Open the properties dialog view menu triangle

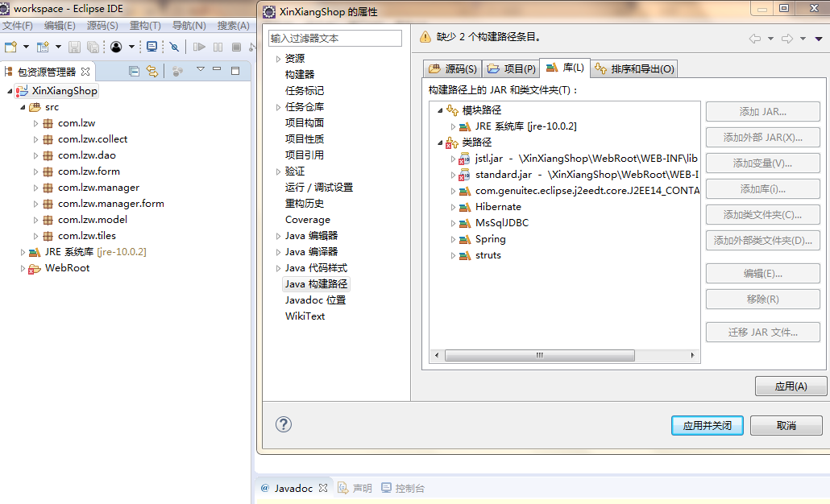coord(819,39)
